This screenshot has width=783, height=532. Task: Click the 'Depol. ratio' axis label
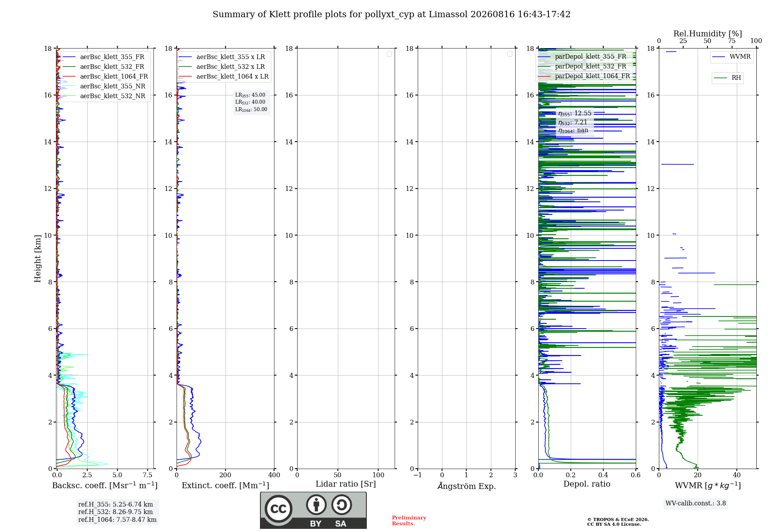tap(587, 484)
